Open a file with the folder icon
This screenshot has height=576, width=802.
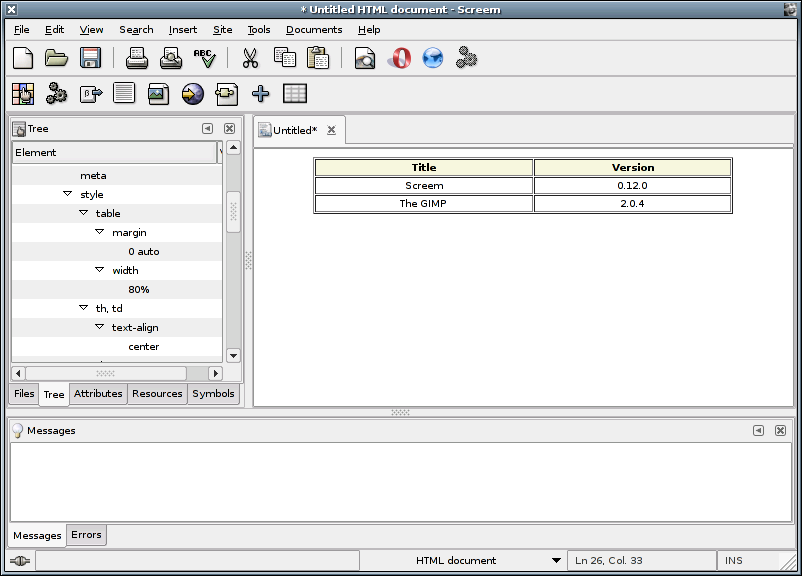pos(56,58)
